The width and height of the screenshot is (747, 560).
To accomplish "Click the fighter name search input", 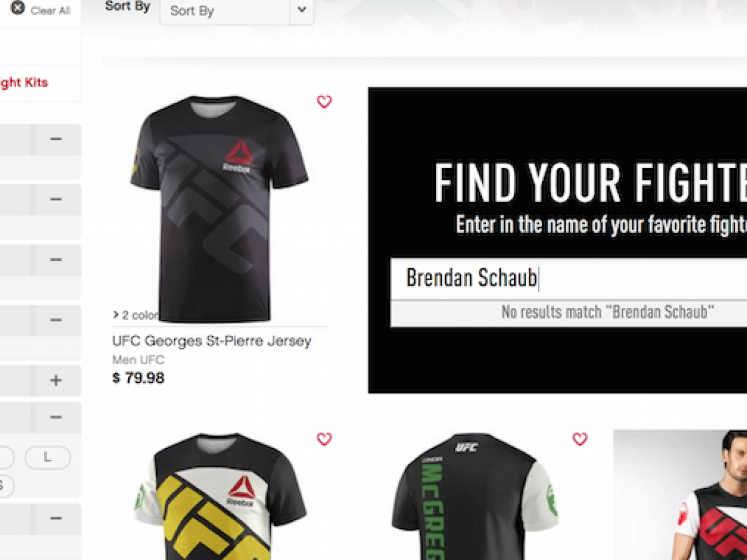I will [568, 278].
